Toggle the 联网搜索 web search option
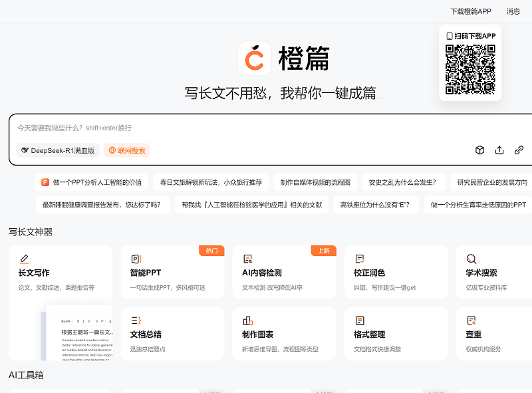532x393 pixels. [127, 150]
